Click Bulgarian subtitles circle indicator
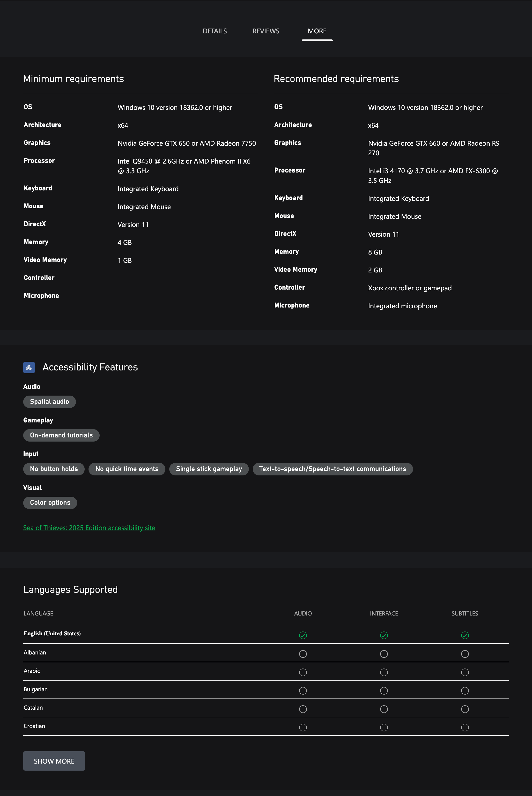This screenshot has height=796, width=532. 465,691
